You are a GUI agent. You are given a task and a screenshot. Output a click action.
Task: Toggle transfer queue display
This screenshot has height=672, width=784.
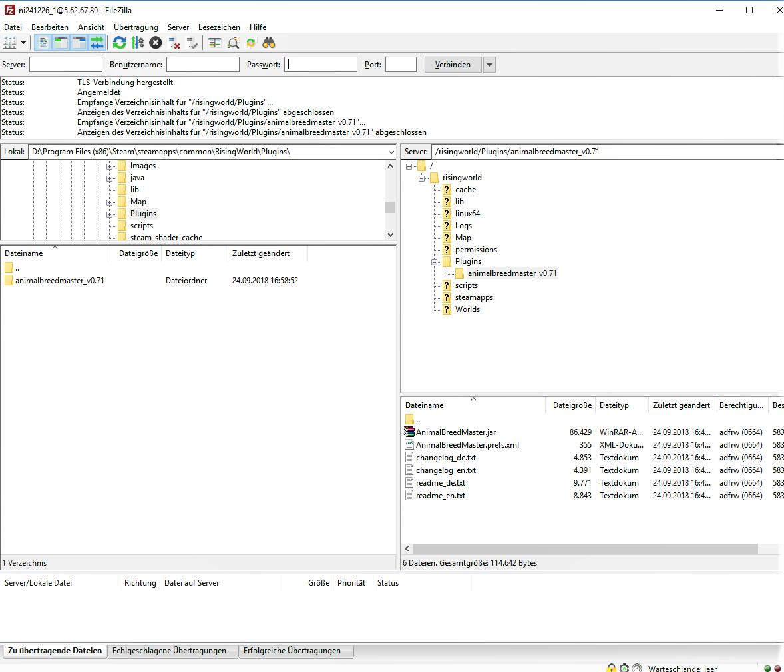[97, 43]
